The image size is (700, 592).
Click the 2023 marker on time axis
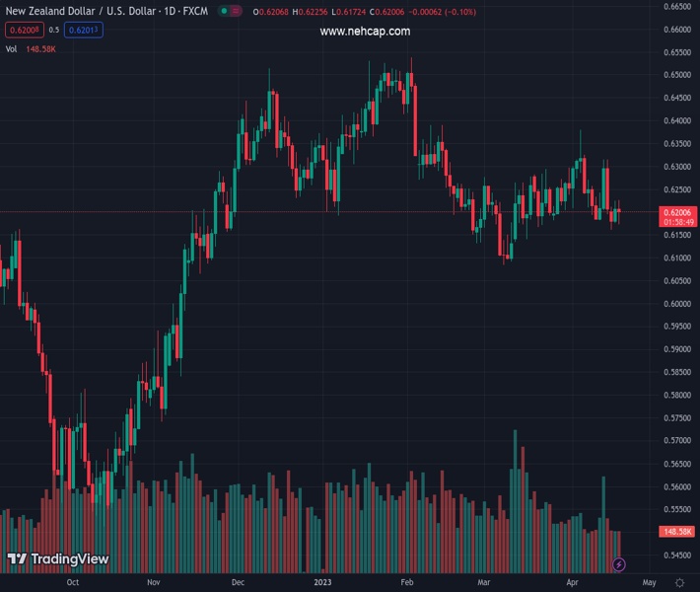(324, 583)
